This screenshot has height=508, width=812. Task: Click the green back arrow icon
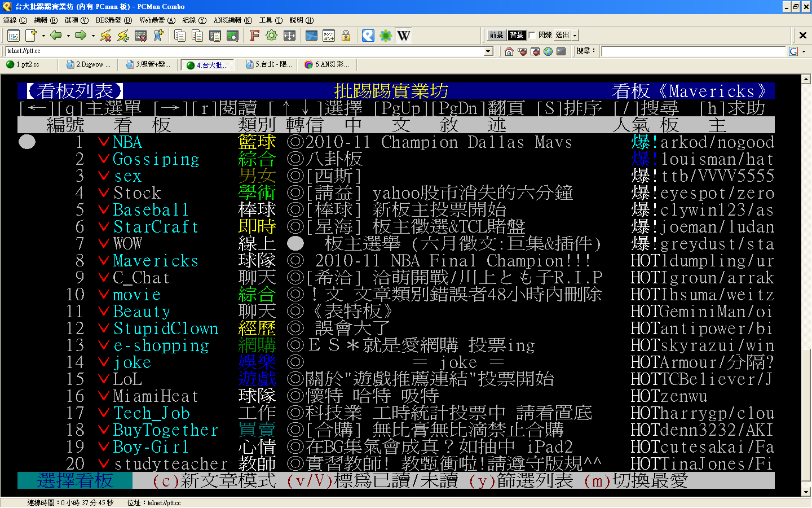tap(55, 36)
